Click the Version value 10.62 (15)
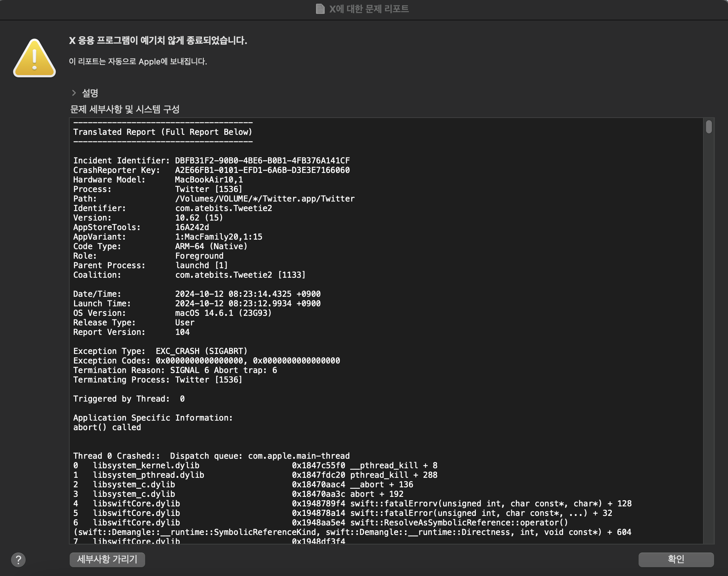 pos(199,218)
